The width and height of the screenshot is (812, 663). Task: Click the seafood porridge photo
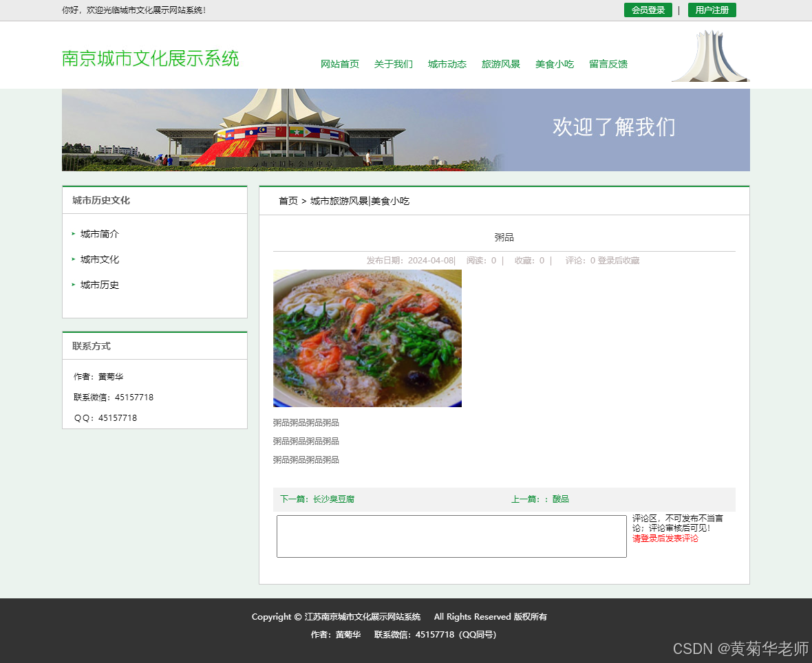coord(367,338)
